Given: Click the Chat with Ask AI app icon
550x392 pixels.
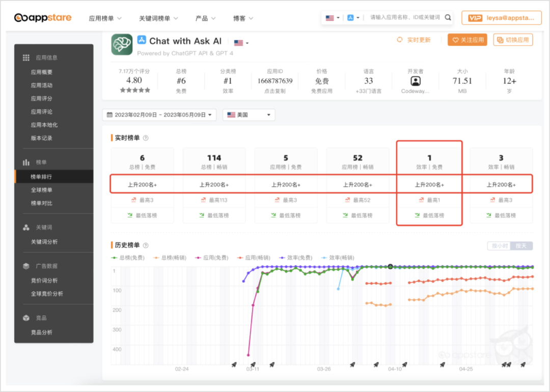Looking at the screenshot, I should (122, 44).
